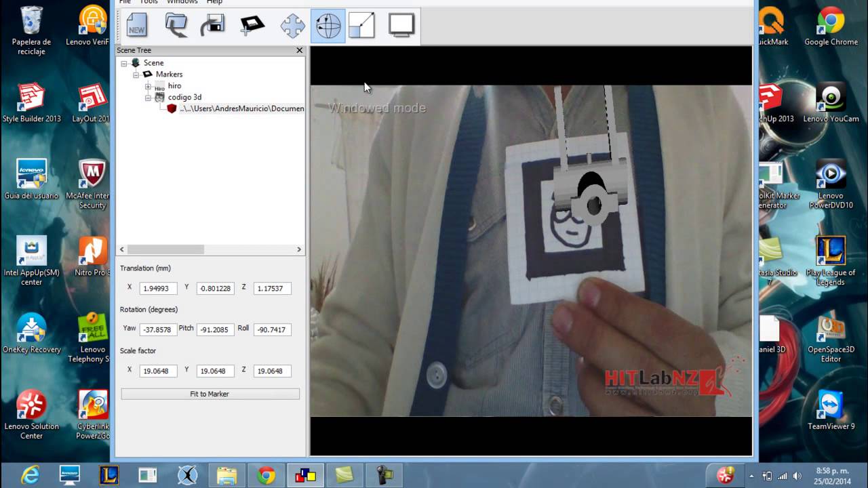Open the File menu
The width and height of the screenshot is (868, 488).
pyautogui.click(x=125, y=2)
